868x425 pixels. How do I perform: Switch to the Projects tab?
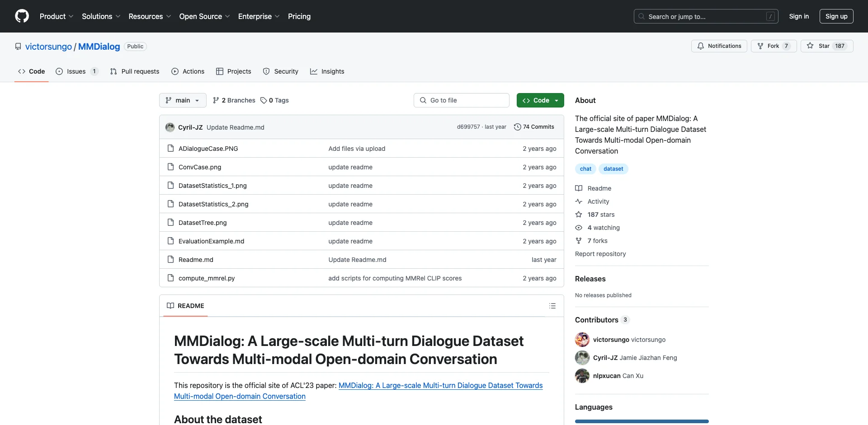pos(234,71)
